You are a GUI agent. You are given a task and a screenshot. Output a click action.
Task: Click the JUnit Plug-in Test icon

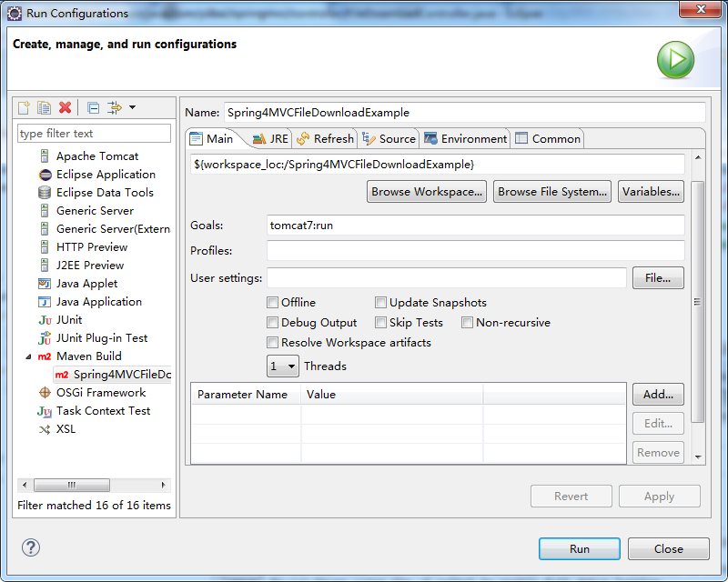45,338
